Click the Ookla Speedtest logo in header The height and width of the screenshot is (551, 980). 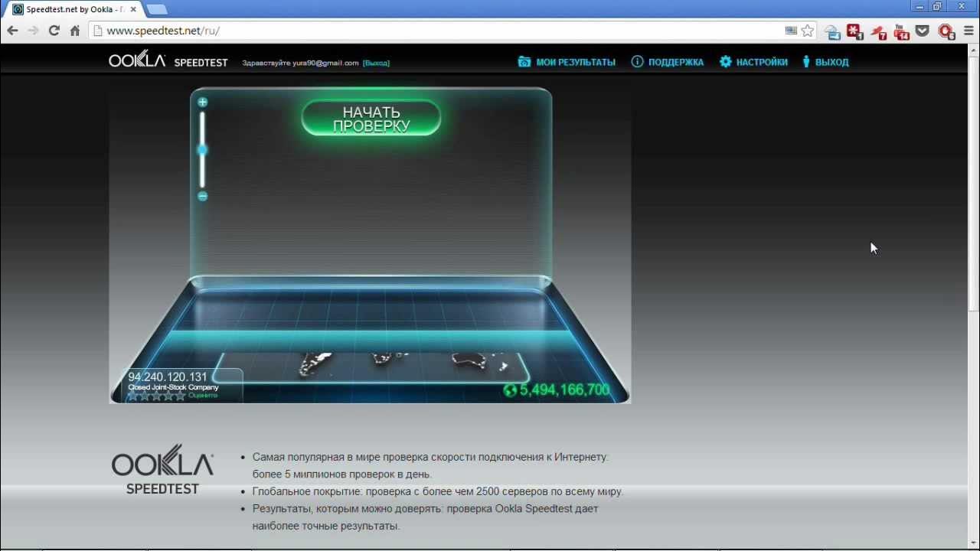(x=168, y=60)
